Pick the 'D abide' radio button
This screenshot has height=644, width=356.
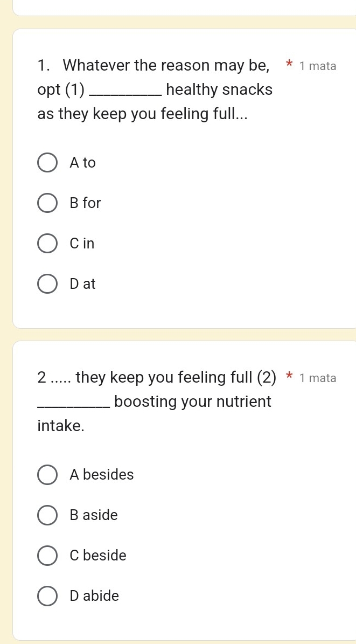47,596
